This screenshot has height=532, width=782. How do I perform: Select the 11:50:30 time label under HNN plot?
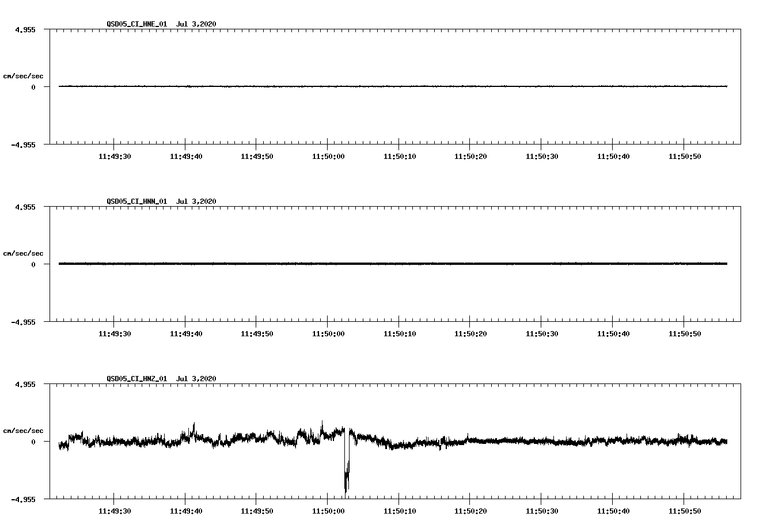542,334
